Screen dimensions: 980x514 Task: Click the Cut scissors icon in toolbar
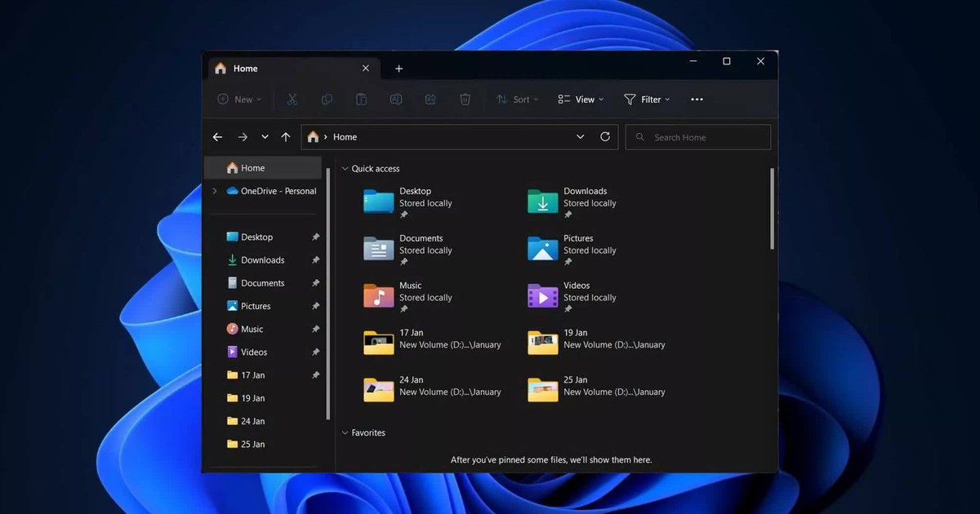point(292,100)
